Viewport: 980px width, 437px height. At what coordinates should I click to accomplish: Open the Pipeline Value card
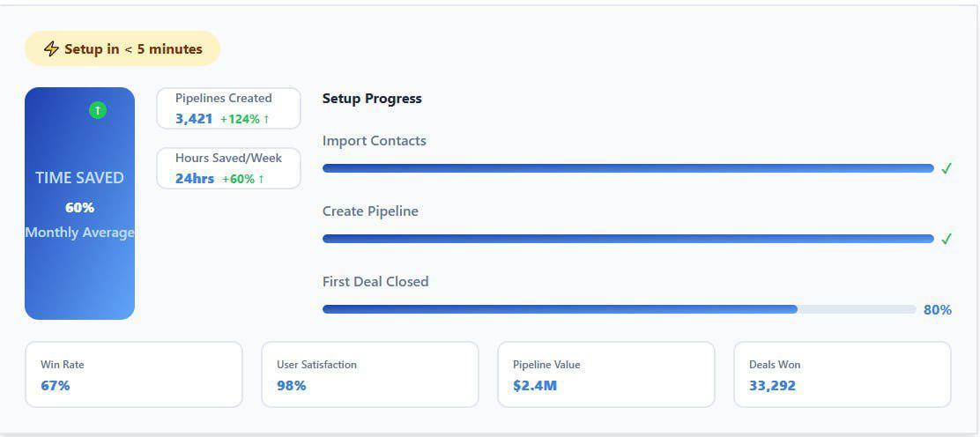tap(605, 374)
